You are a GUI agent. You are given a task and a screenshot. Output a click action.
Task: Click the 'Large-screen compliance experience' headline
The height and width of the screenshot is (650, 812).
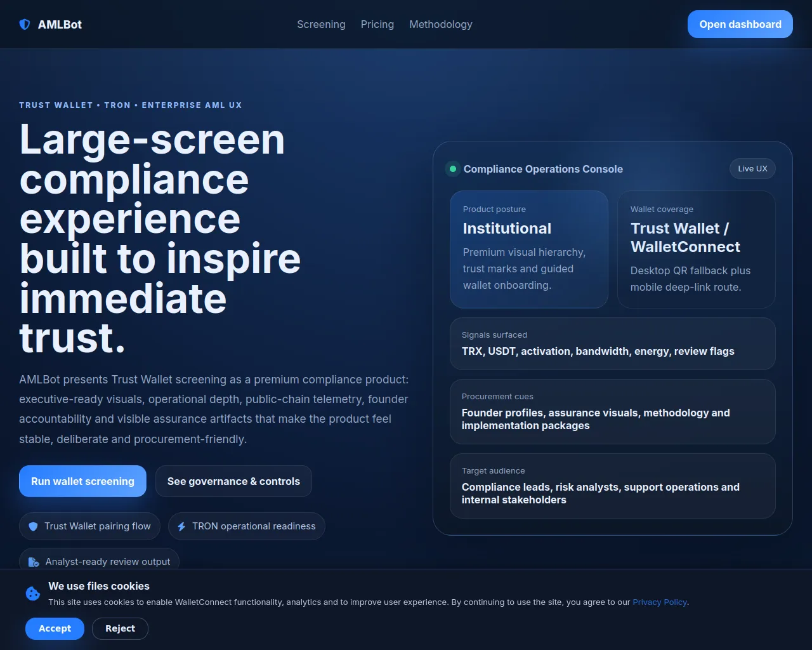(x=160, y=238)
